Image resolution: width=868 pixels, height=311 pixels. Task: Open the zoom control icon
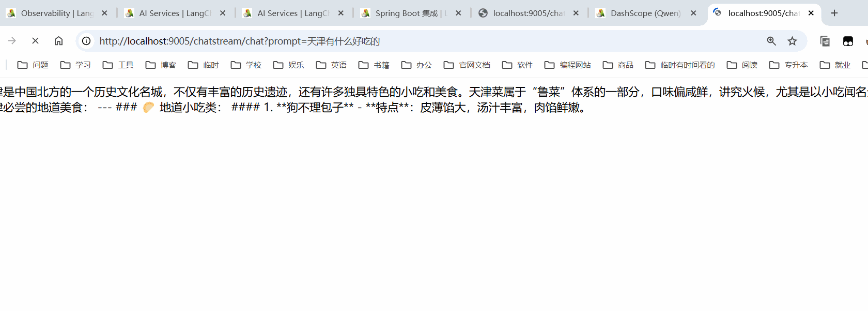click(x=771, y=41)
